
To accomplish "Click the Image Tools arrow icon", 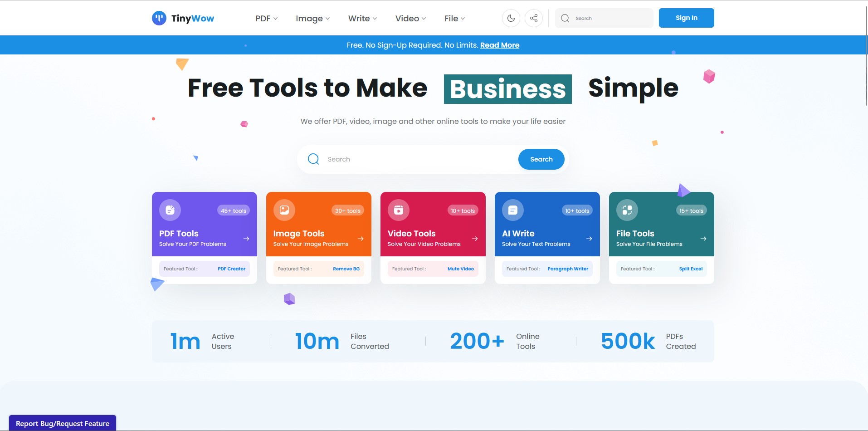I will pos(361,239).
